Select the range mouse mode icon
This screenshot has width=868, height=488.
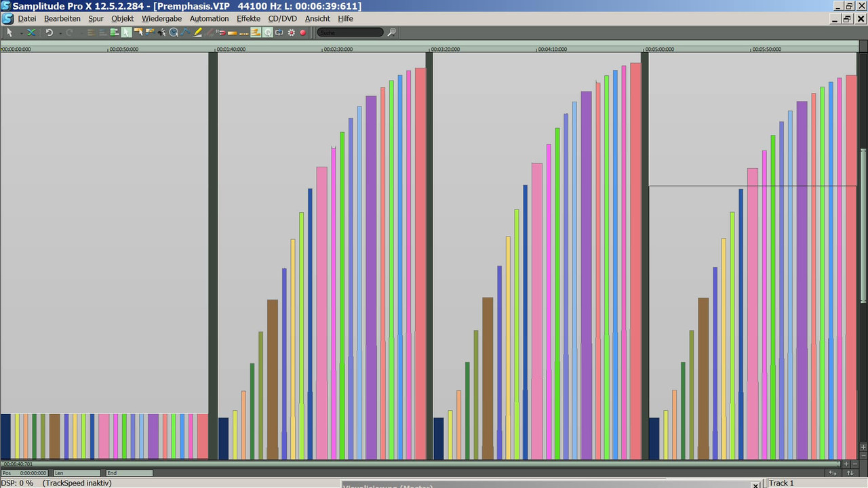(138, 32)
